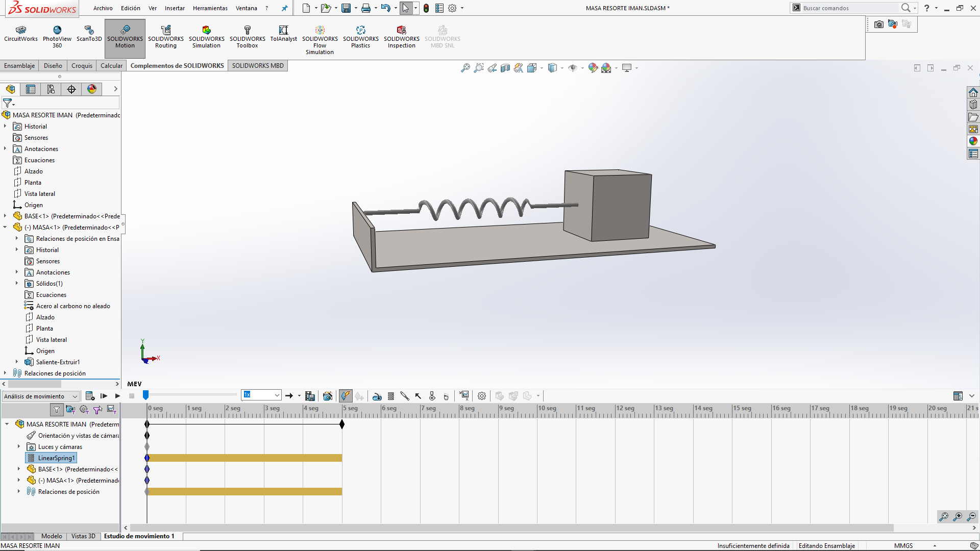Screen dimensions: 980x551
Task: Add a motor to the study
Action: (x=377, y=396)
